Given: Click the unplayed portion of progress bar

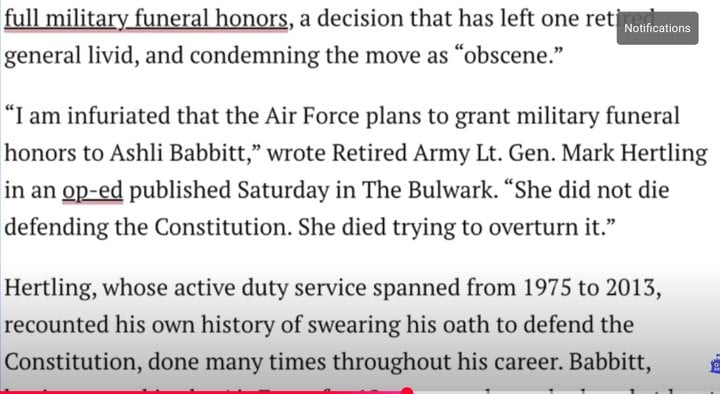Looking at the screenshot, I should pos(565,393).
